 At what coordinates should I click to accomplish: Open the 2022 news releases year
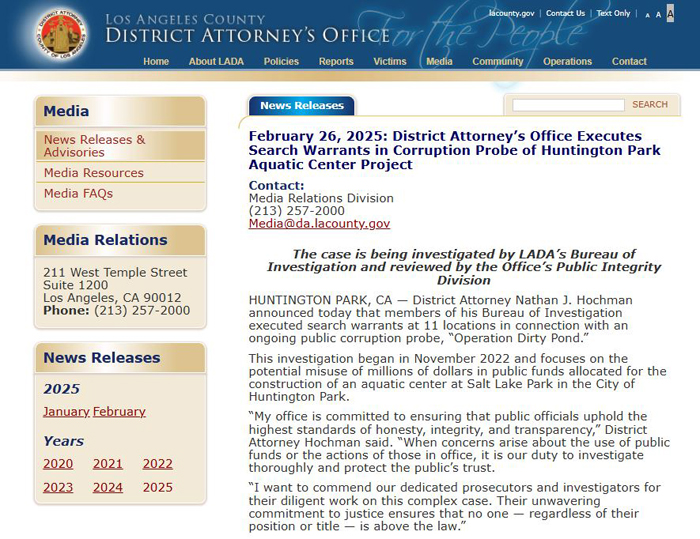click(x=158, y=464)
